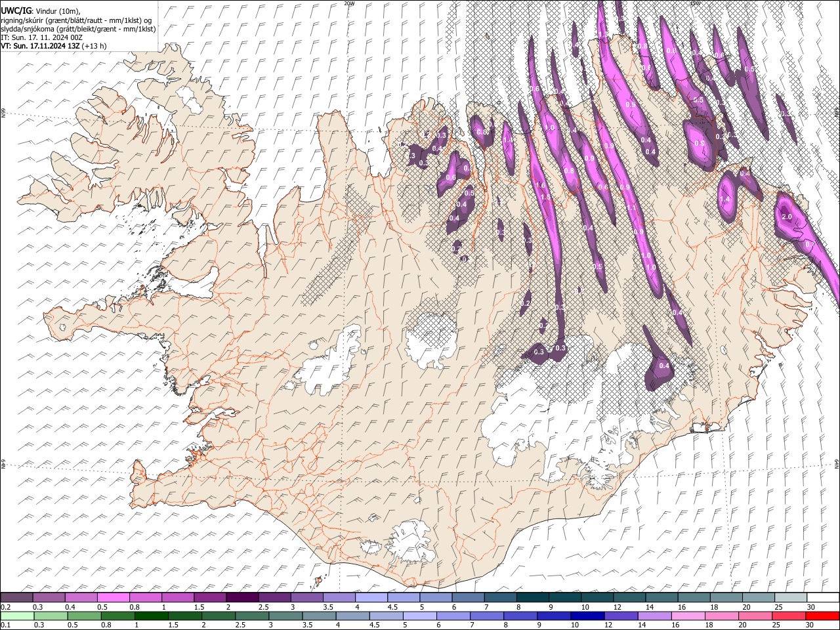Click the lower legend swatch between 0.1 and 0.3

[17, 615]
